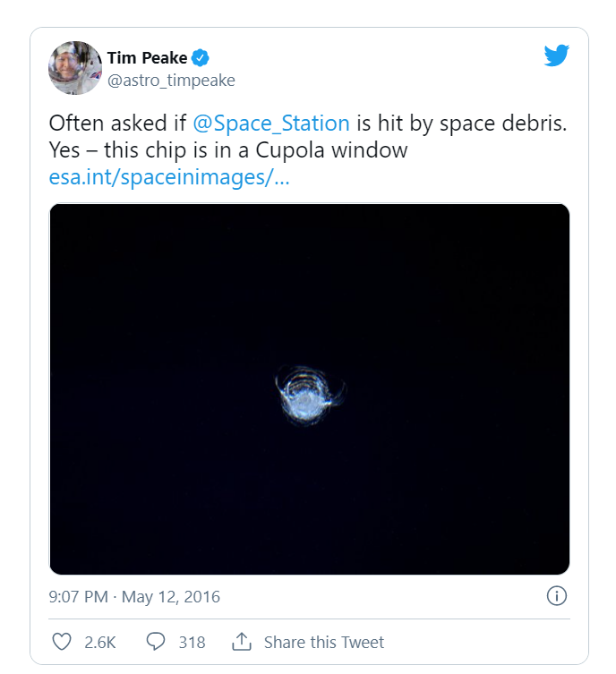The image size is (616, 674).
Task: Open the esa.int/spaceinimages link
Action: tap(169, 177)
